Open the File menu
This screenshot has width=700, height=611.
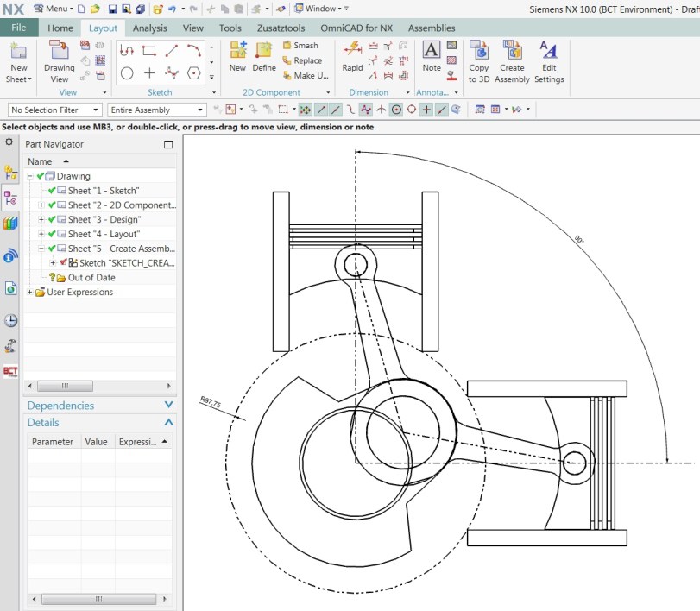(x=19, y=27)
